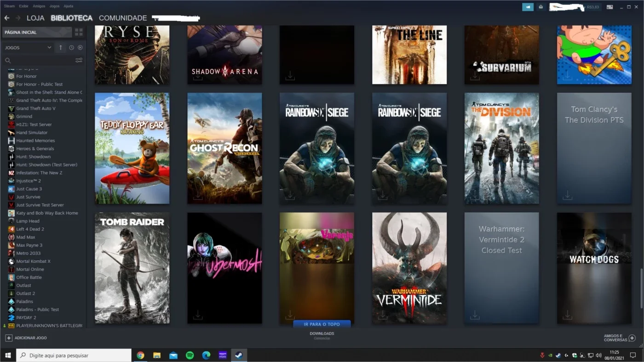This screenshot has width=644, height=362.
Task: Open the announcements megaphone icon
Action: tap(528, 7)
